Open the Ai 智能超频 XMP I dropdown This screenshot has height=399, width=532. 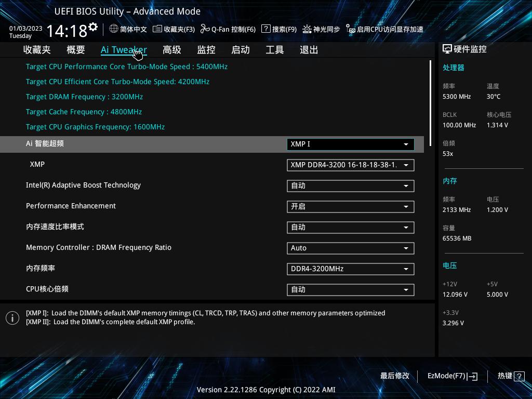pyautogui.click(x=350, y=144)
